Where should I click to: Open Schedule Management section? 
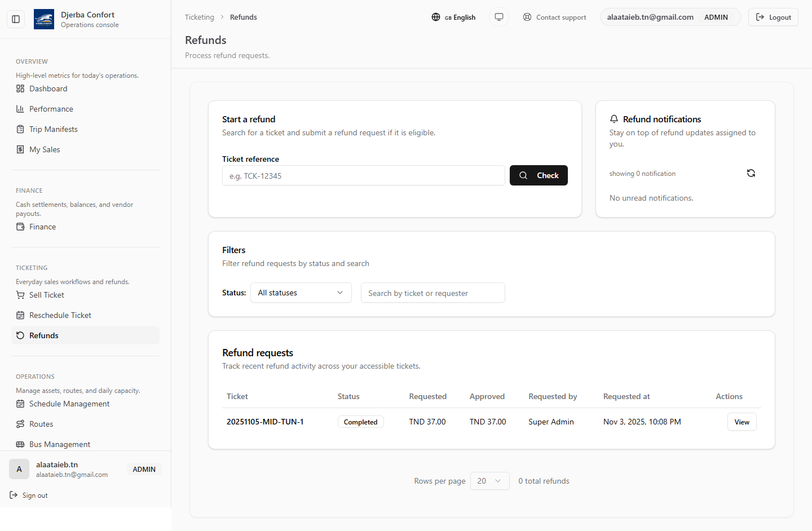click(69, 404)
